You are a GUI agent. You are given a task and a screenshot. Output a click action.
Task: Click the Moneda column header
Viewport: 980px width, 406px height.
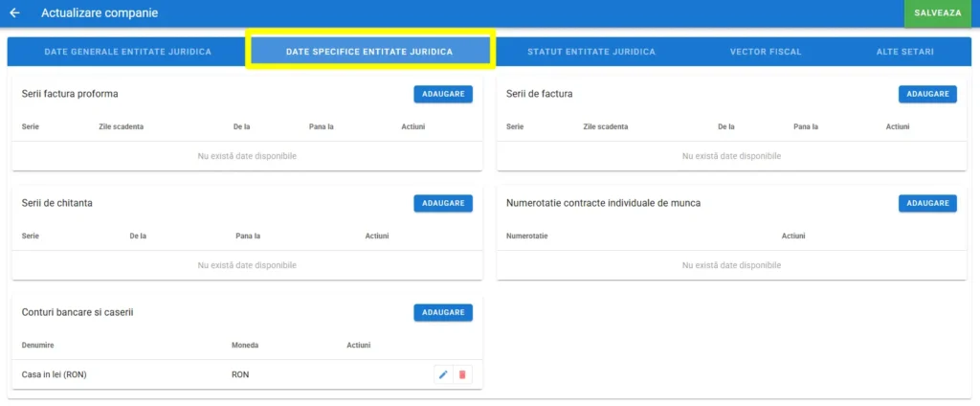245,345
